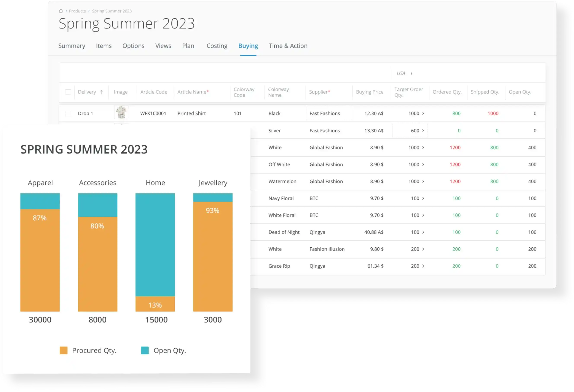
Task: Open the Time & Action tab
Action: click(288, 46)
